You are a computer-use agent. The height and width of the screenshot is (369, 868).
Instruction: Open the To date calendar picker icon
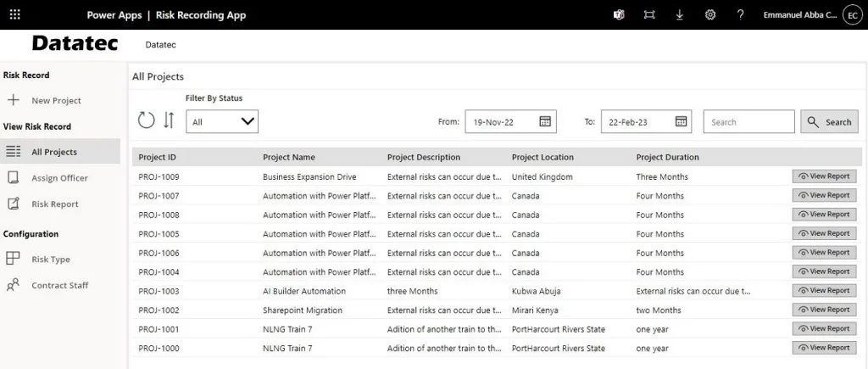(x=681, y=121)
